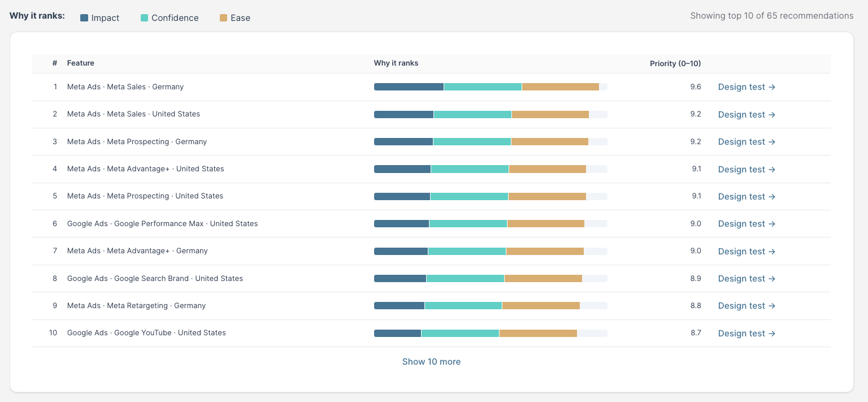Image resolution: width=868 pixels, height=402 pixels.
Task: Open Design test for Meta Sales Germany
Action: 747,87
